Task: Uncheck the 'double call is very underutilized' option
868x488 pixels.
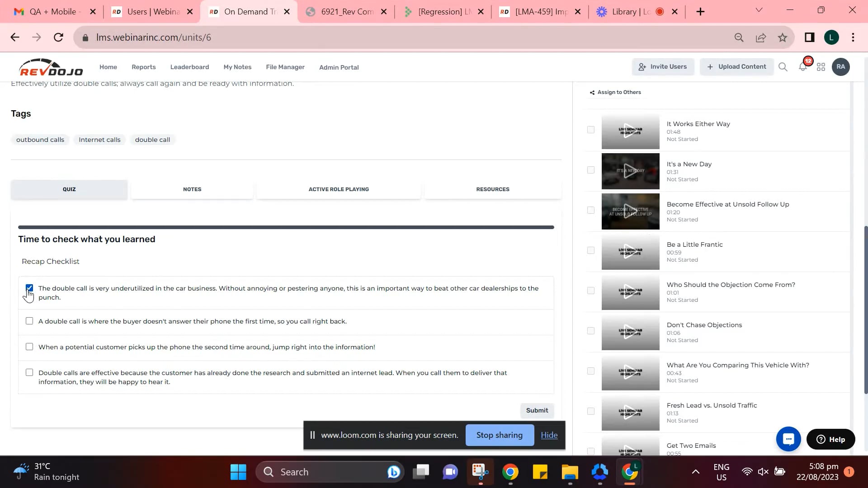Action: [x=29, y=288]
